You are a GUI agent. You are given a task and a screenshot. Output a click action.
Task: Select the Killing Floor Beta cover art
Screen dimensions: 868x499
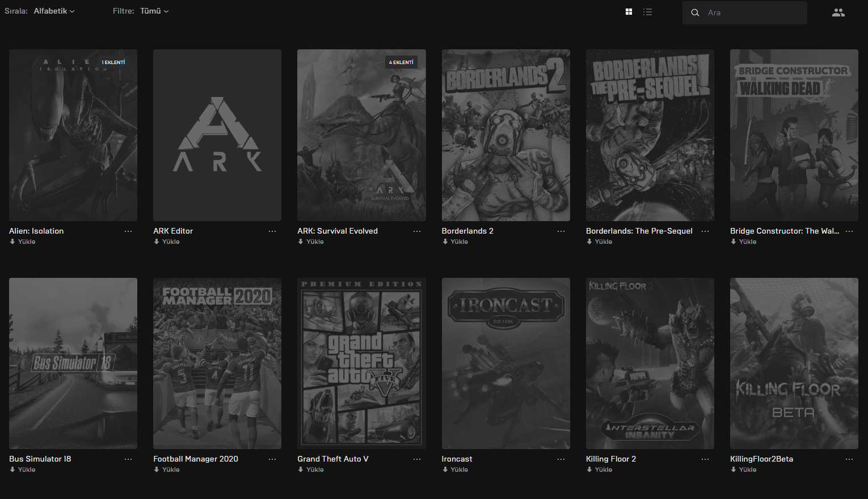pos(794,363)
